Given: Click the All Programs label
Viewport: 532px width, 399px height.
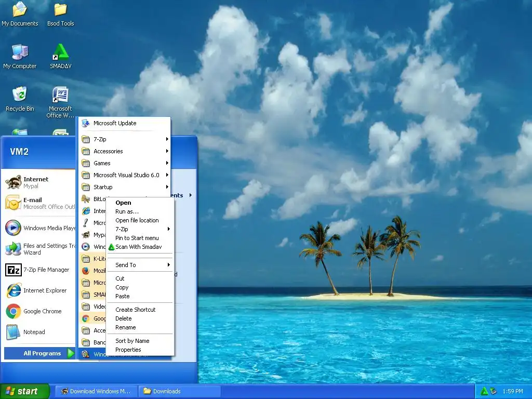Looking at the screenshot, I should tap(42, 353).
